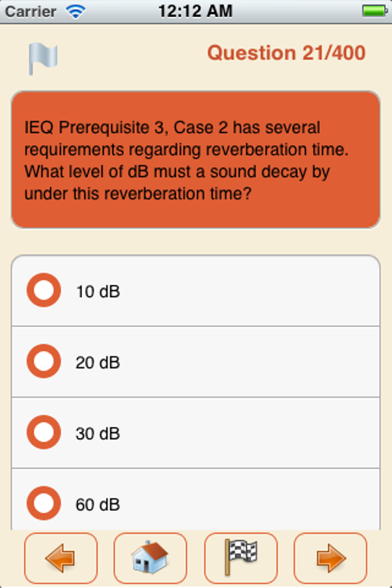
Task: Tap the "30 dB" answer text
Action: pyautogui.click(x=98, y=434)
